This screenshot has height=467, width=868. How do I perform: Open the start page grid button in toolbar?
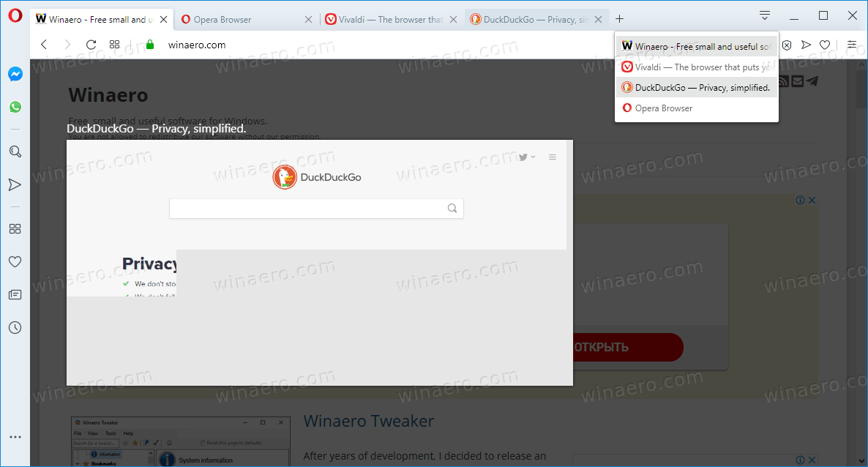[x=115, y=45]
